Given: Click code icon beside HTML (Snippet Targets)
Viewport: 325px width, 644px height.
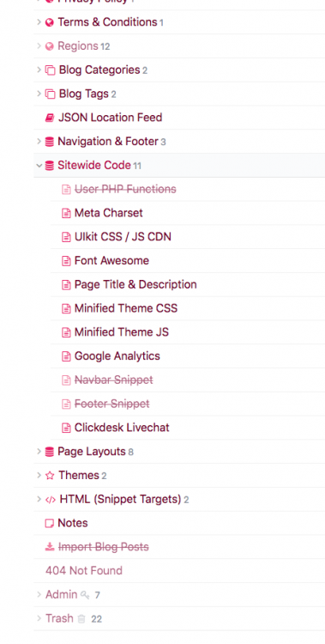Looking at the screenshot, I should coord(50,500).
